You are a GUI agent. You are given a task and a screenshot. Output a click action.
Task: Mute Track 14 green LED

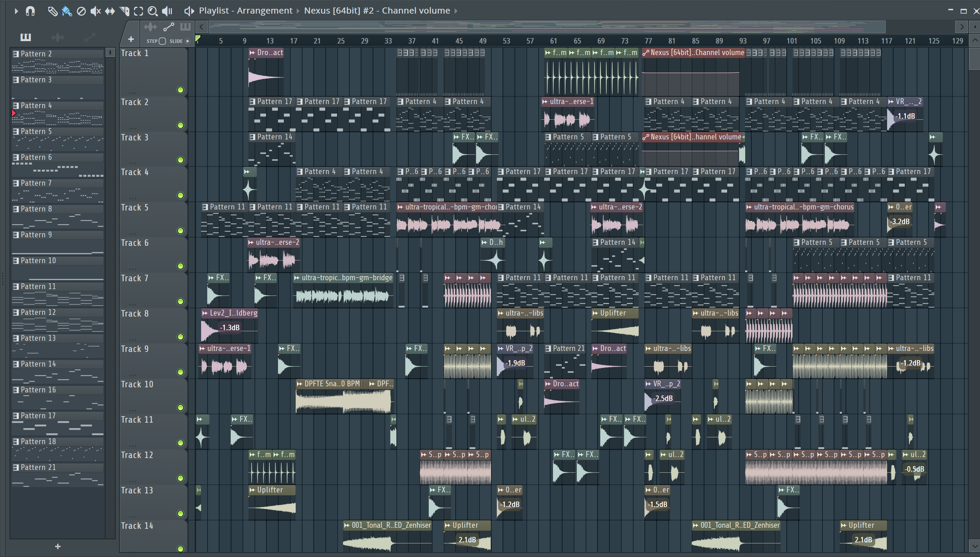click(x=180, y=548)
